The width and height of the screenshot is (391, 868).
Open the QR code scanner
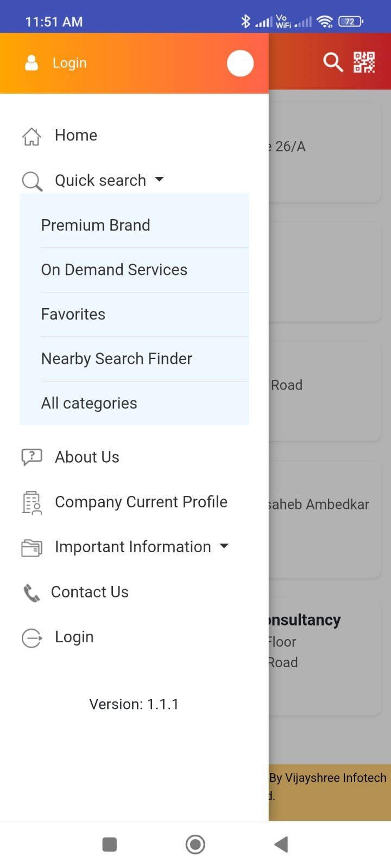coord(364,62)
